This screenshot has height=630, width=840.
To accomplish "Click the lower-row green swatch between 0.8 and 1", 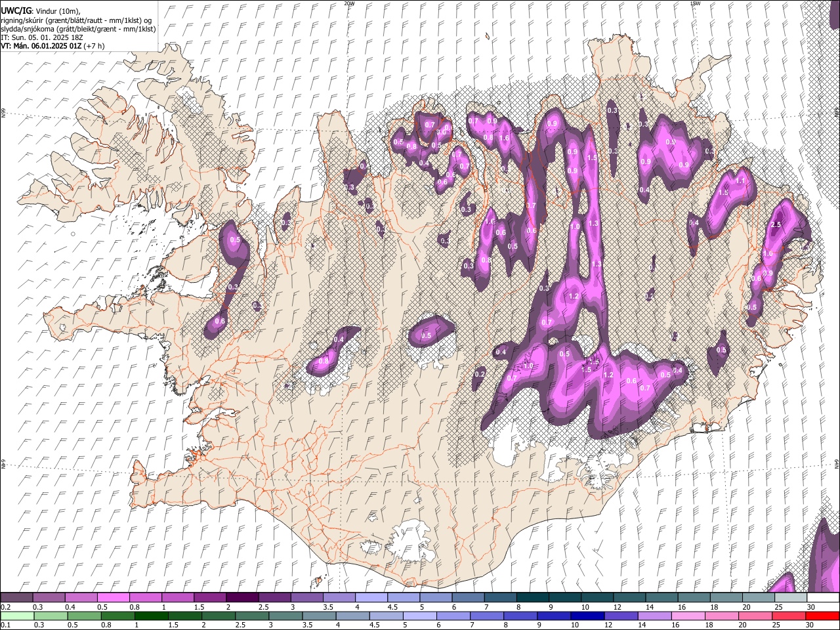I will (117, 616).
